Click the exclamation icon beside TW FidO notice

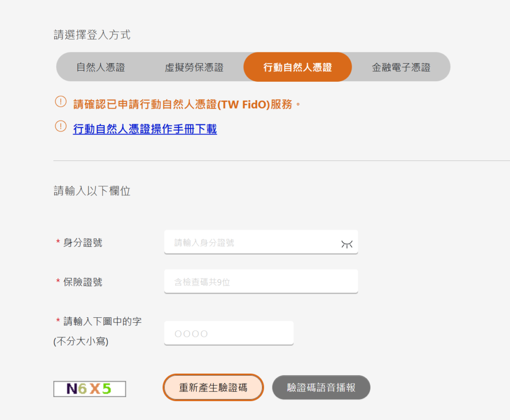60,101
